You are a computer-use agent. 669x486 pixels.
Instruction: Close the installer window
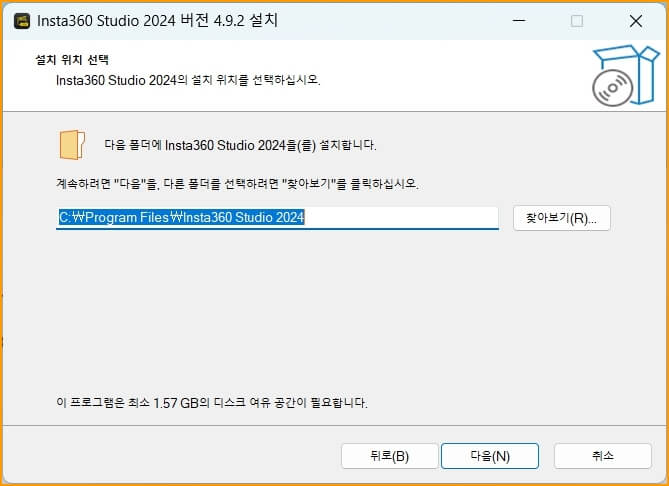pos(636,21)
